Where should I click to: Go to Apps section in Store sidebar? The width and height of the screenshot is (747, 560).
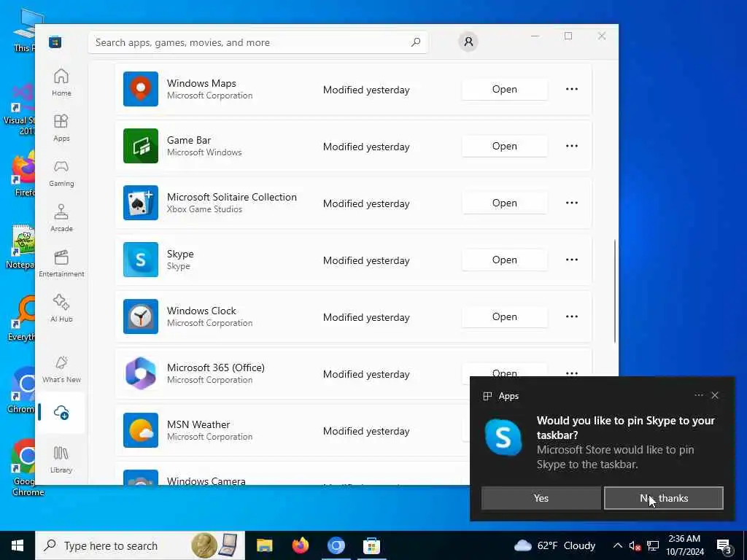(61, 128)
